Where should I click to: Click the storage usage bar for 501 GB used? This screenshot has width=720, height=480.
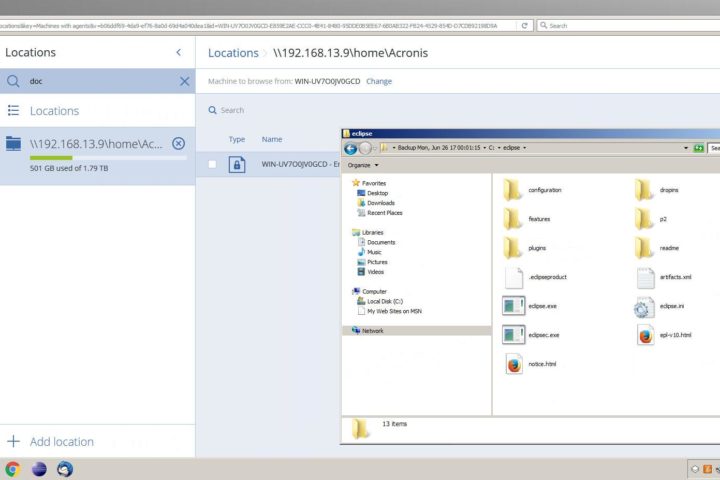click(x=108, y=158)
